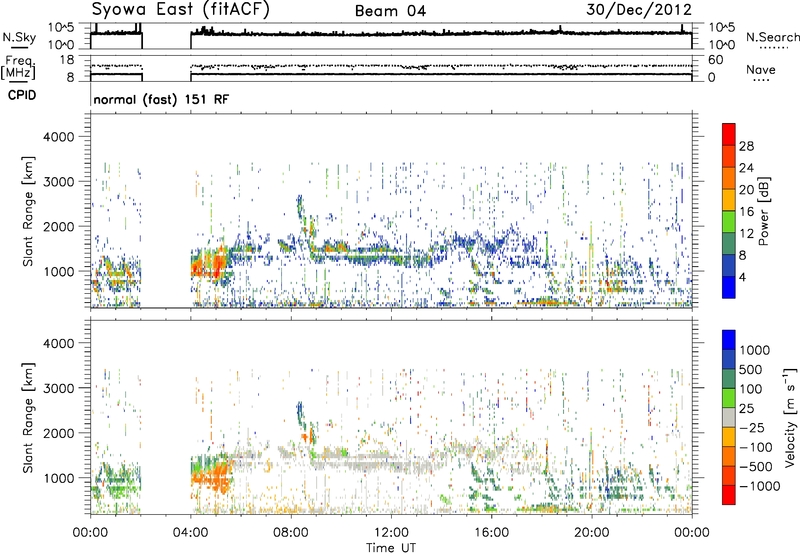The image size is (800, 554).
Task: Click the '2000' tick of the velocity panel
Action: click(x=59, y=433)
